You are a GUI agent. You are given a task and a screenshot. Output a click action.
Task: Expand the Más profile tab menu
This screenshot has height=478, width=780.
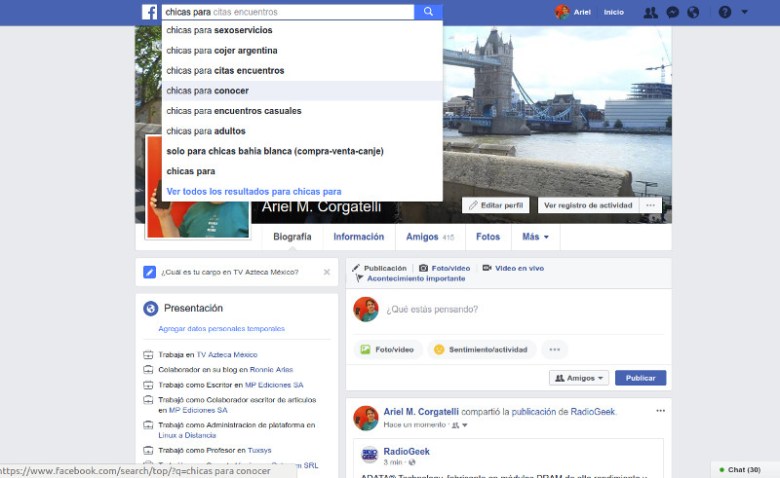(x=535, y=237)
